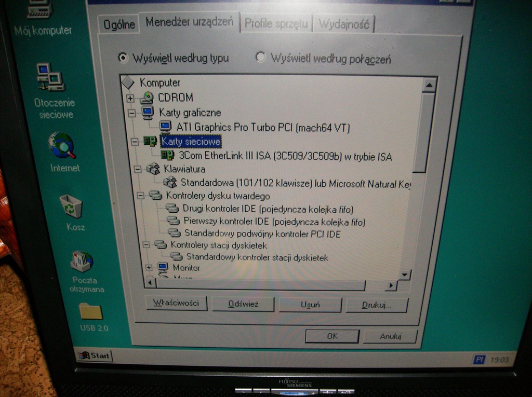Select the CDROM drive icon
The height and width of the screenshot is (397, 532).
(147, 98)
